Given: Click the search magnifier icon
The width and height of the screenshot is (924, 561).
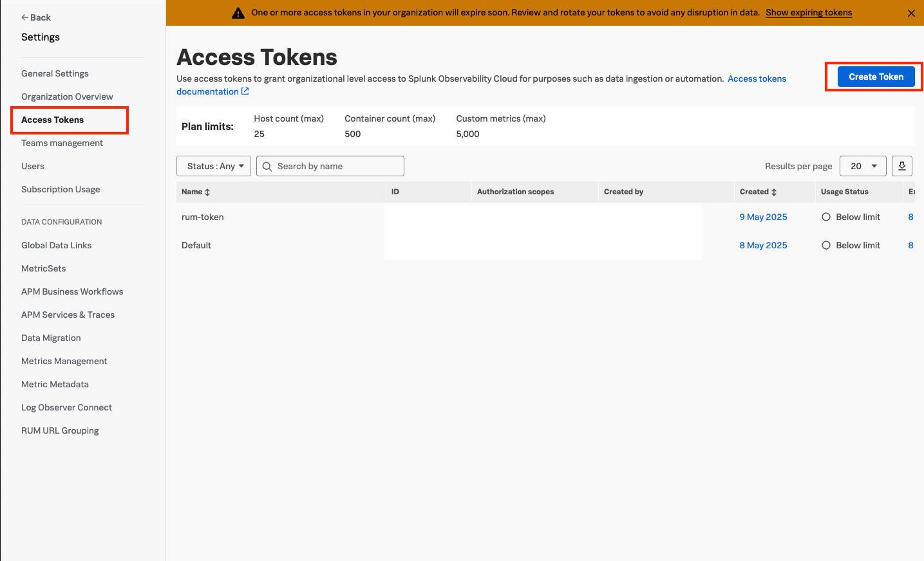Looking at the screenshot, I should pyautogui.click(x=267, y=167).
